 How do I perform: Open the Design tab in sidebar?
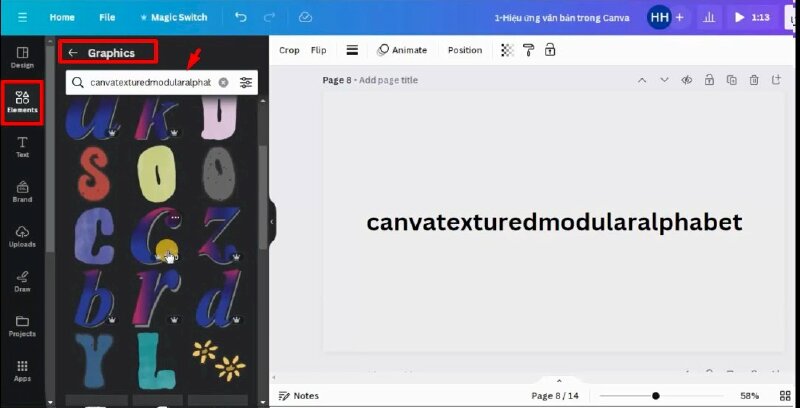tap(22, 58)
